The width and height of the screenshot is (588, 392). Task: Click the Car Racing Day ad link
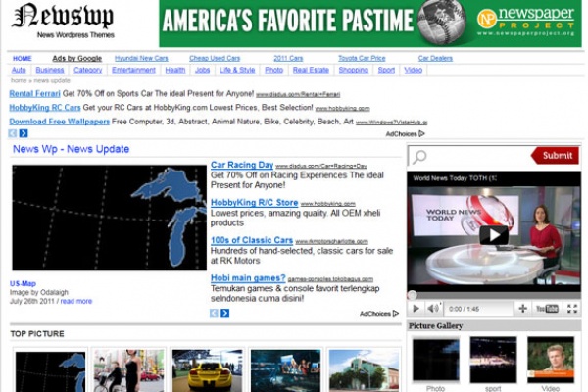241,165
